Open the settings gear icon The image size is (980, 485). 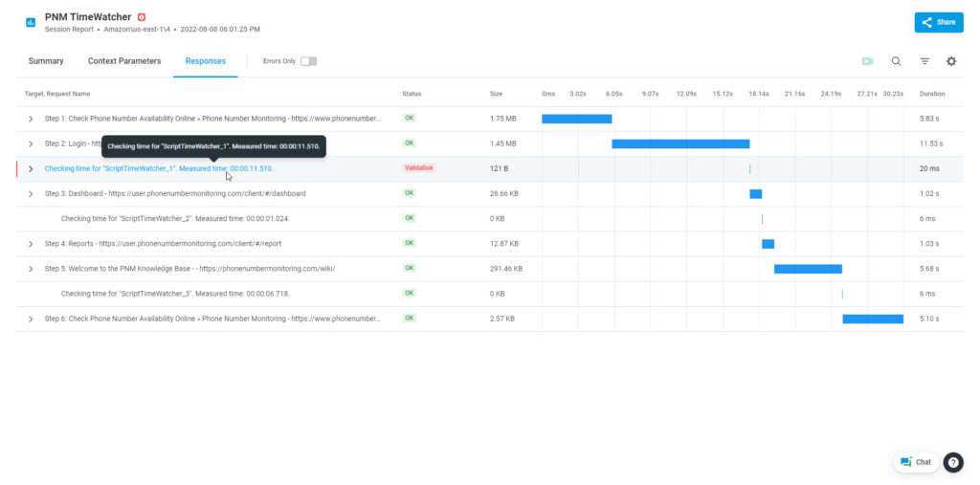pyautogui.click(x=951, y=61)
